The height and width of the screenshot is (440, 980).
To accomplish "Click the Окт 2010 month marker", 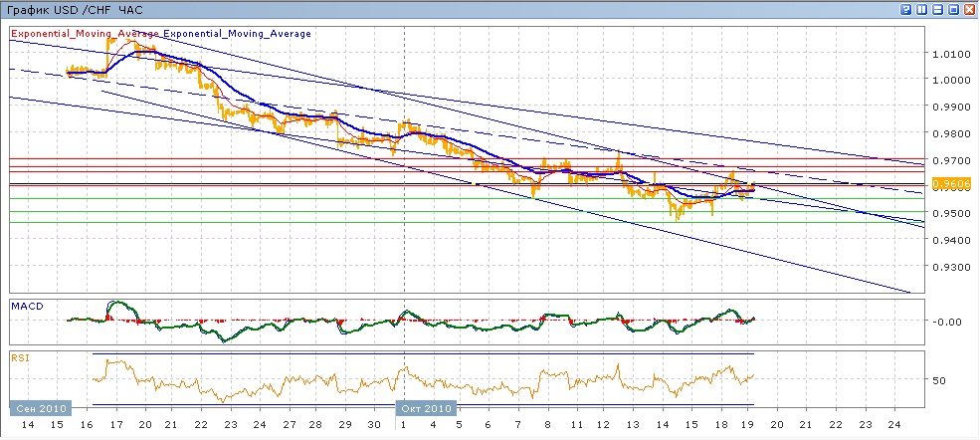I will point(426,408).
